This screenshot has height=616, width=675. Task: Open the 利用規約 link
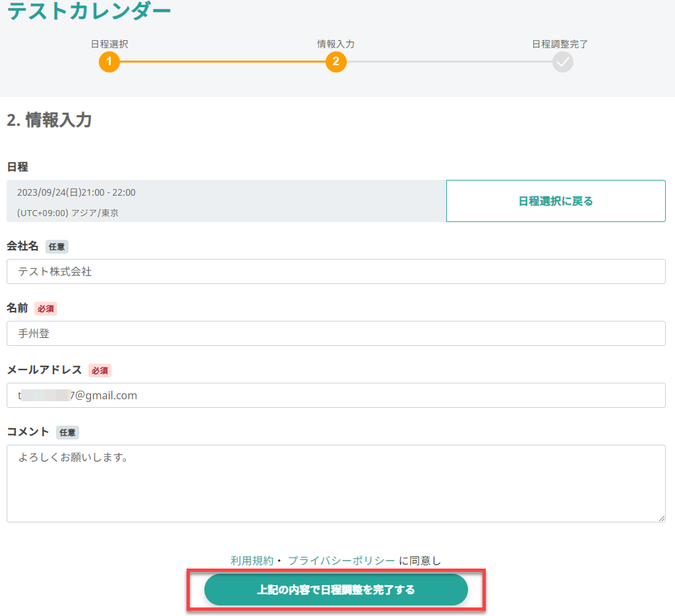[x=252, y=561]
